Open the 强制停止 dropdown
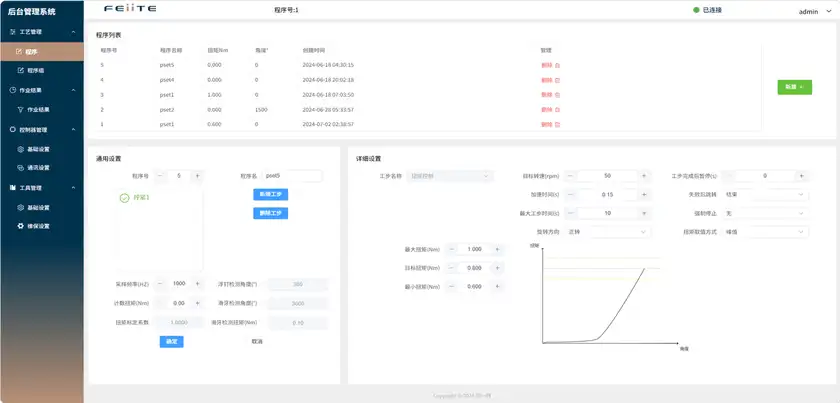This screenshot has width=840, height=403. pyautogui.click(x=765, y=213)
